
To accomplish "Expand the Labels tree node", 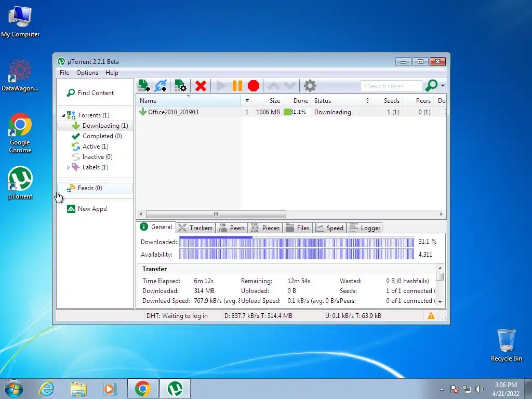I will click(68, 167).
